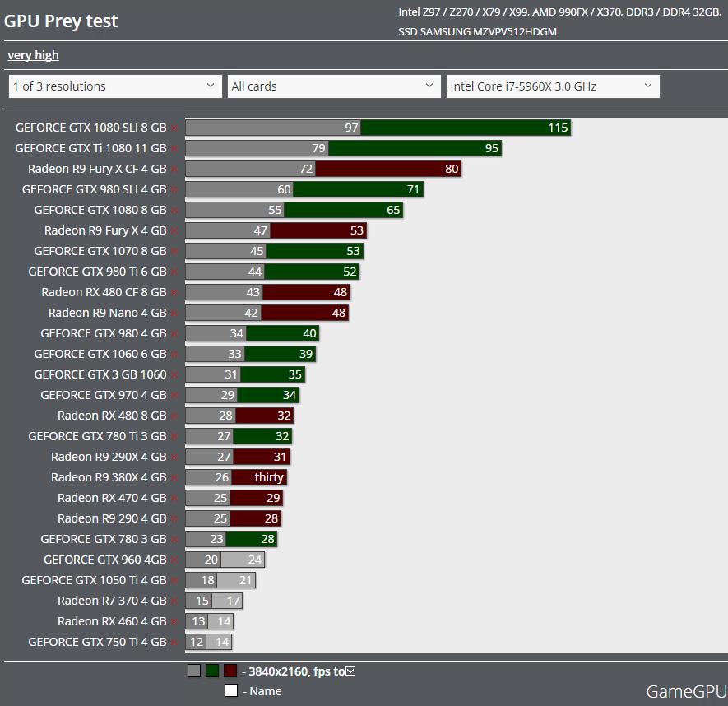Remove Radeon RX 480 CF 8 GB with X

(174, 293)
